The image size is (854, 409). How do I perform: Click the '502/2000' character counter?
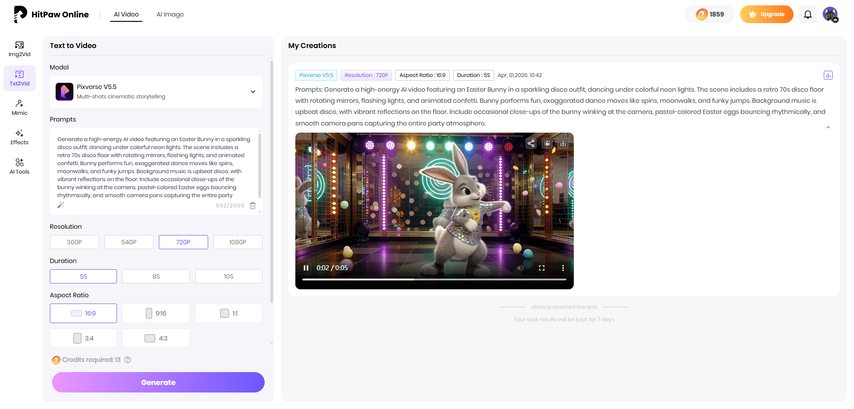pyautogui.click(x=230, y=205)
